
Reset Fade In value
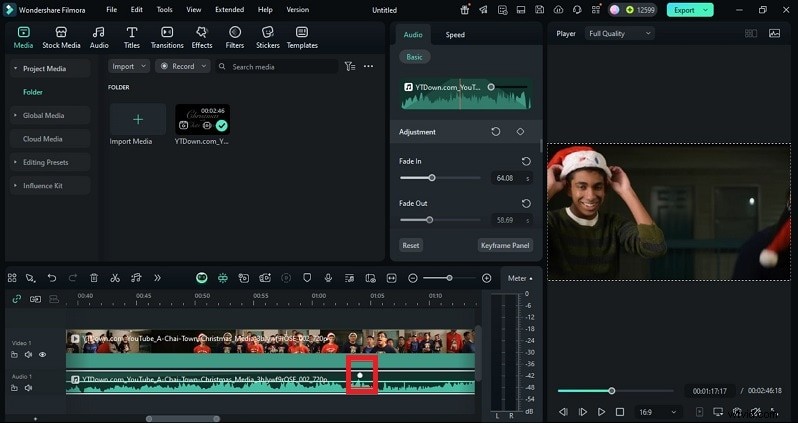click(526, 161)
